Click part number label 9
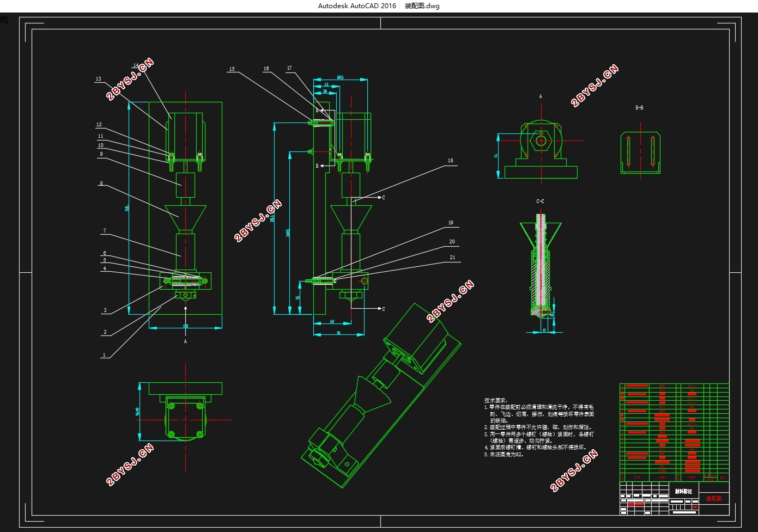 101,154
